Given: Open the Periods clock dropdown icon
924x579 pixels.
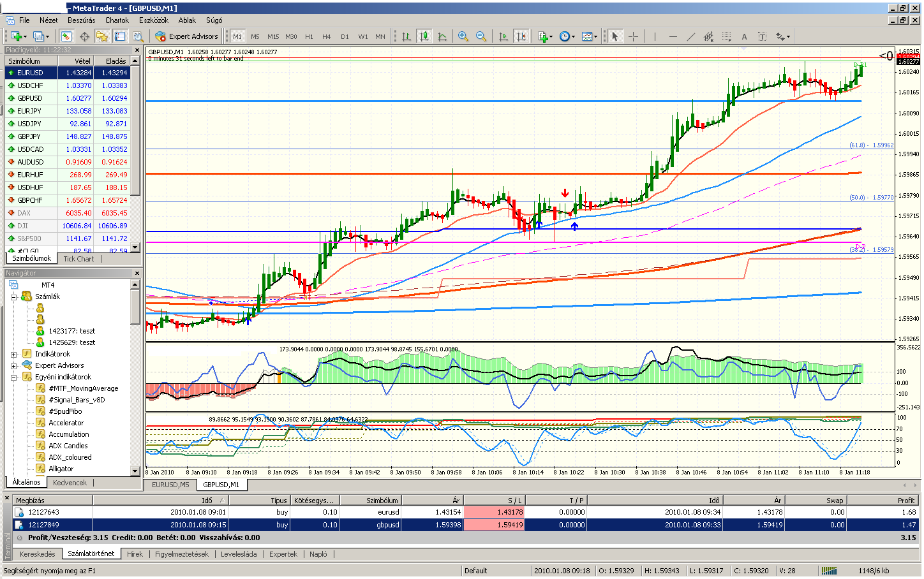Looking at the screenshot, I should [x=567, y=36].
